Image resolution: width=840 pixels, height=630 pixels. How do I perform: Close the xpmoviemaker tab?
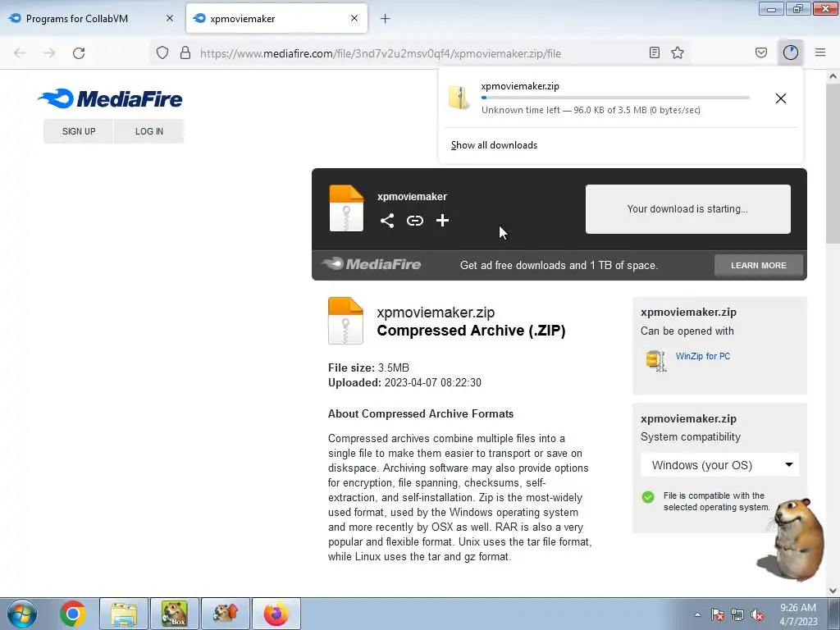click(354, 18)
